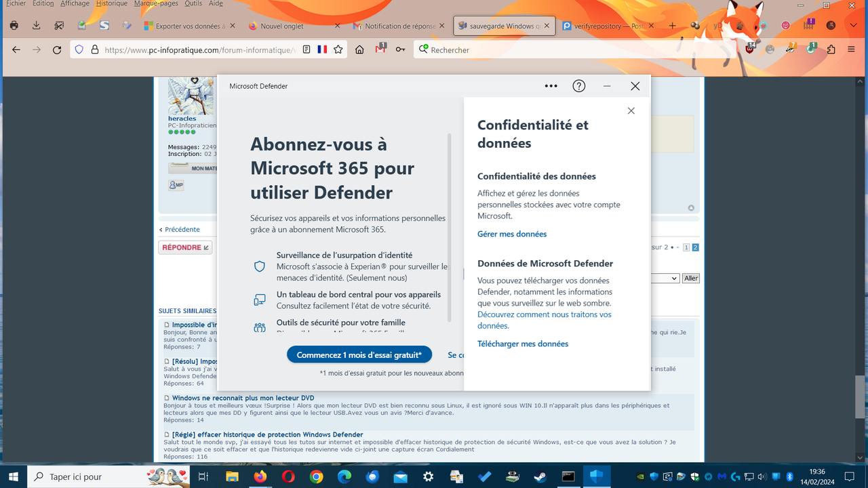Reload the page in Firefox
Viewport: 868px width, 488px height.
click(x=57, y=49)
